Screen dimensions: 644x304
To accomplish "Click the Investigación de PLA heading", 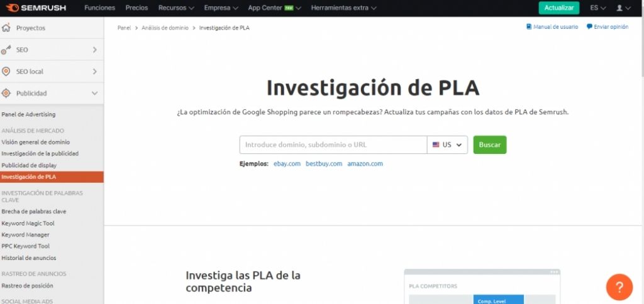I will (373, 87).
